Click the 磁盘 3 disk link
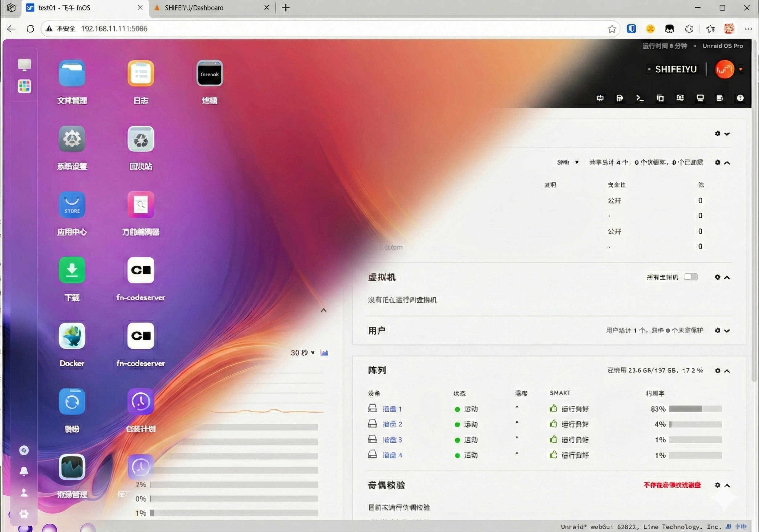759x532 pixels. pos(392,440)
